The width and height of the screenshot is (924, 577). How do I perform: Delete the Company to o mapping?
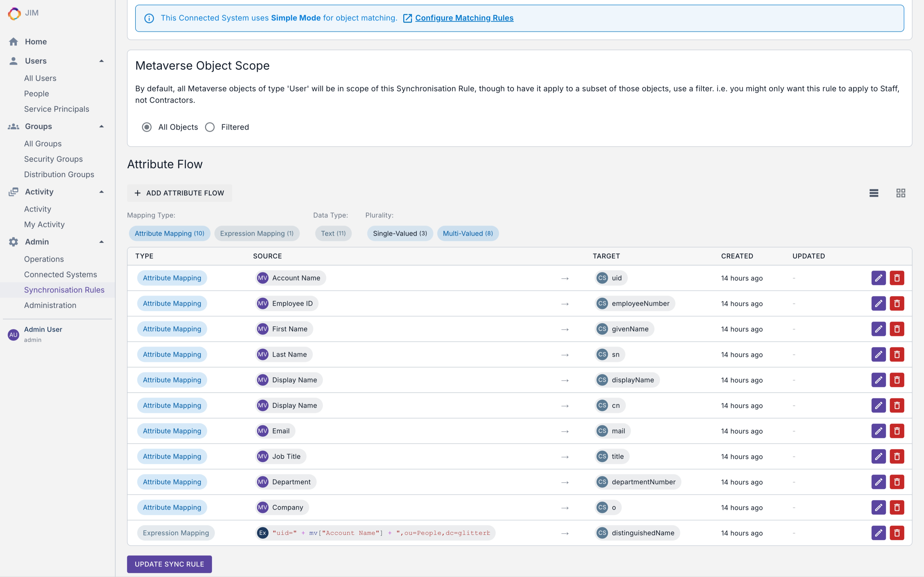896,507
